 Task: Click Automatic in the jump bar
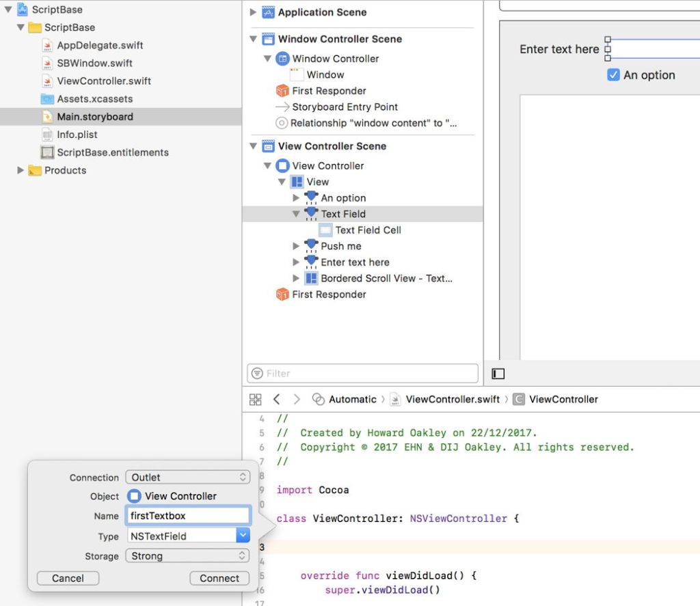352,400
